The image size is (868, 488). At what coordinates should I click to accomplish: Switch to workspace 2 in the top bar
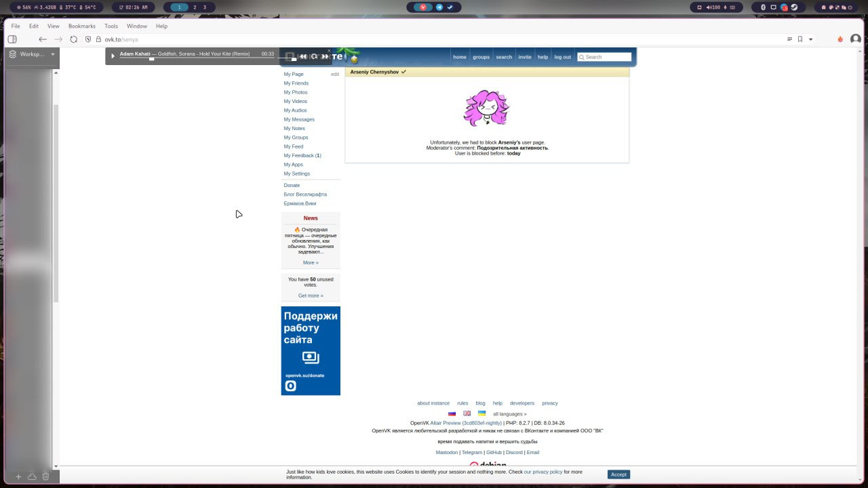tap(195, 7)
